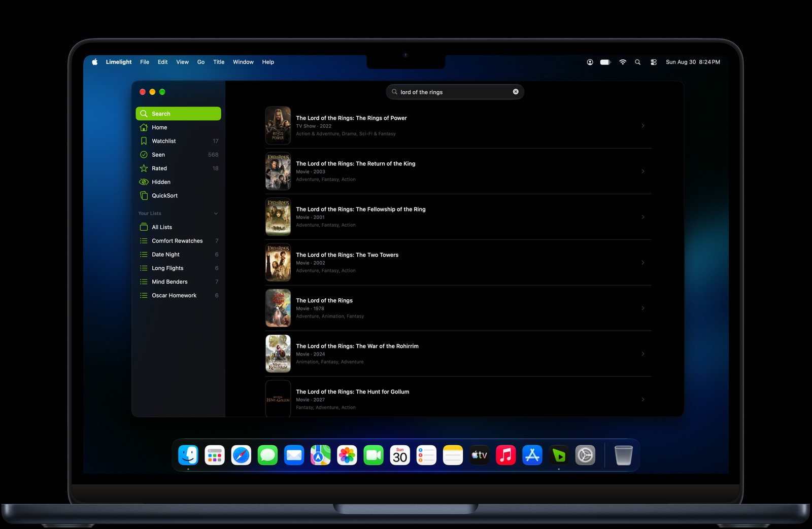Open the Apple menu

tap(95, 62)
